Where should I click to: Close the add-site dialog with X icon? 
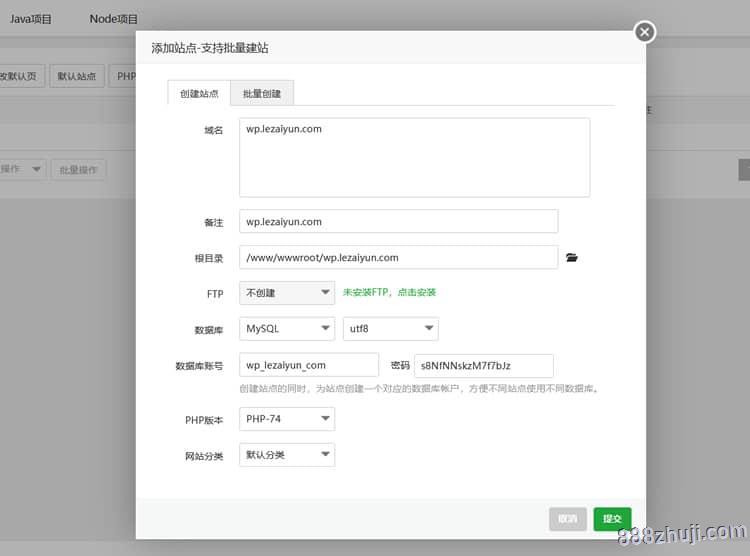pyautogui.click(x=645, y=32)
